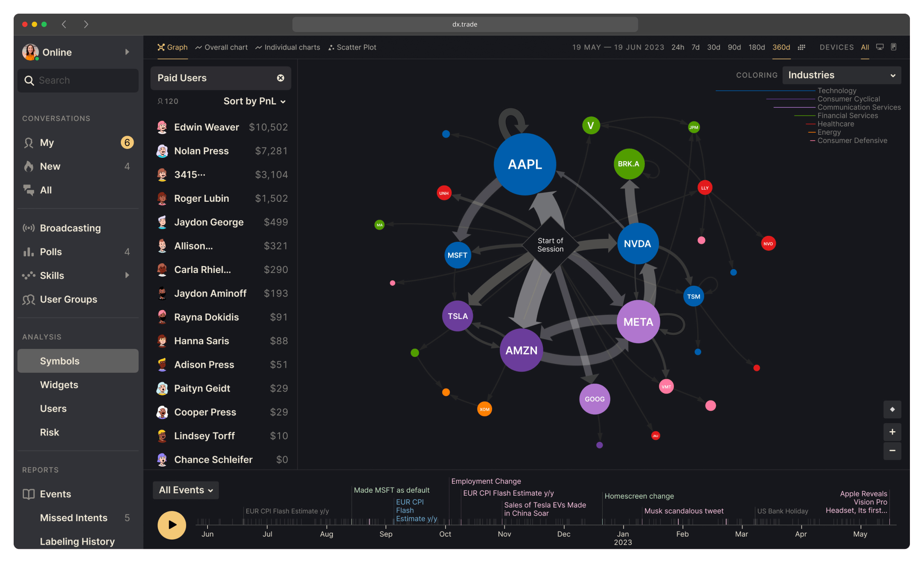Reset graph view with diamond icon
The width and height of the screenshot is (924, 563).
[892, 409]
